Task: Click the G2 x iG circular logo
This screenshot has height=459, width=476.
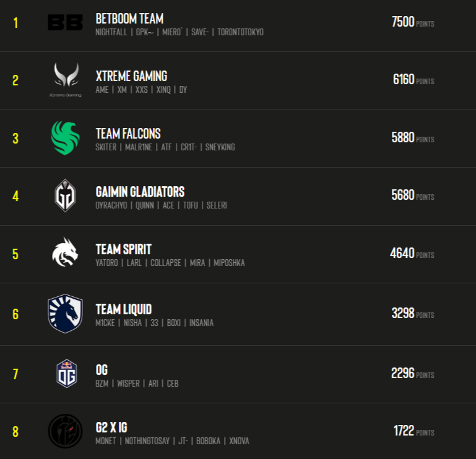Action: click(65, 431)
